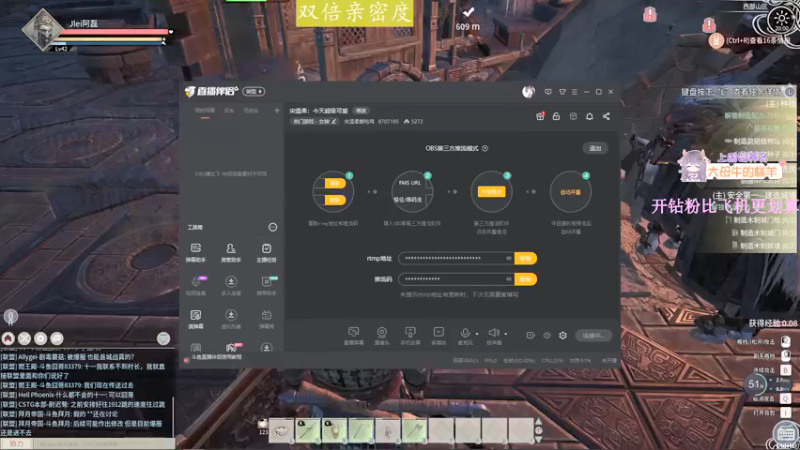The width and height of the screenshot is (800, 450).
Task: Click the 热门游戏 category tag
Action: pyautogui.click(x=314, y=121)
